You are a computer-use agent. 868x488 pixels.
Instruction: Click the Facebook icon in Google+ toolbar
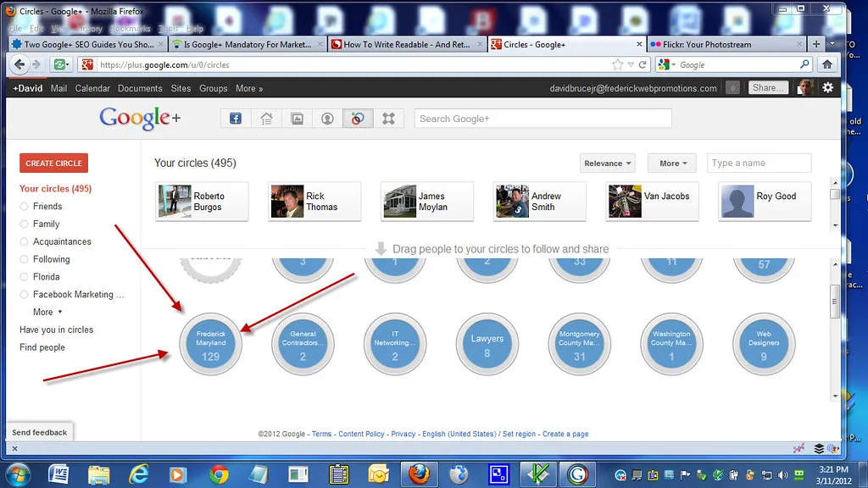click(236, 119)
